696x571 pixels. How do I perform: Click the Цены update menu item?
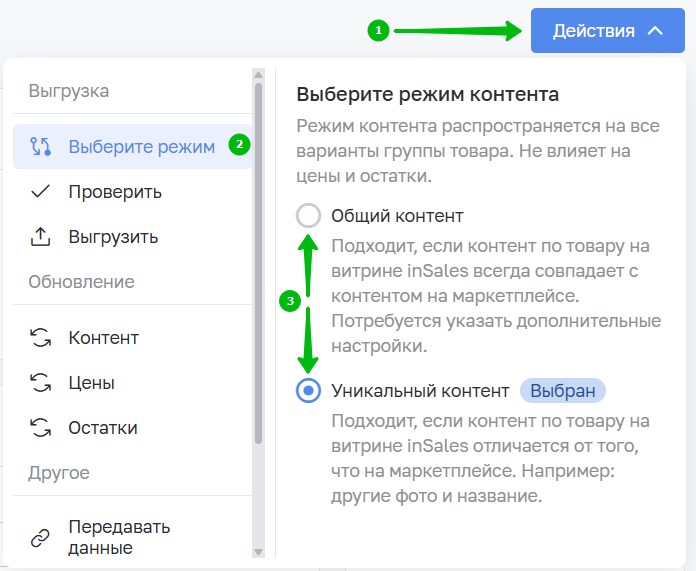click(x=91, y=383)
